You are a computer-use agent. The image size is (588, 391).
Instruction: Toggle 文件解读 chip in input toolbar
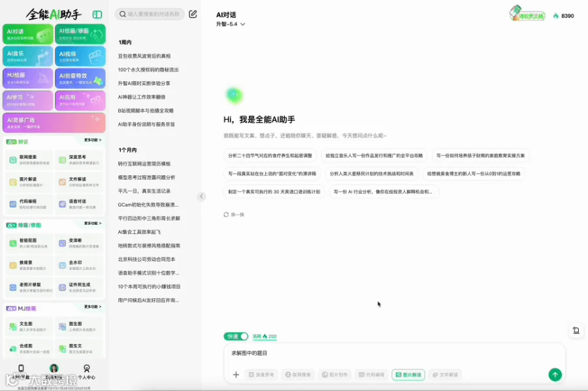click(445, 375)
